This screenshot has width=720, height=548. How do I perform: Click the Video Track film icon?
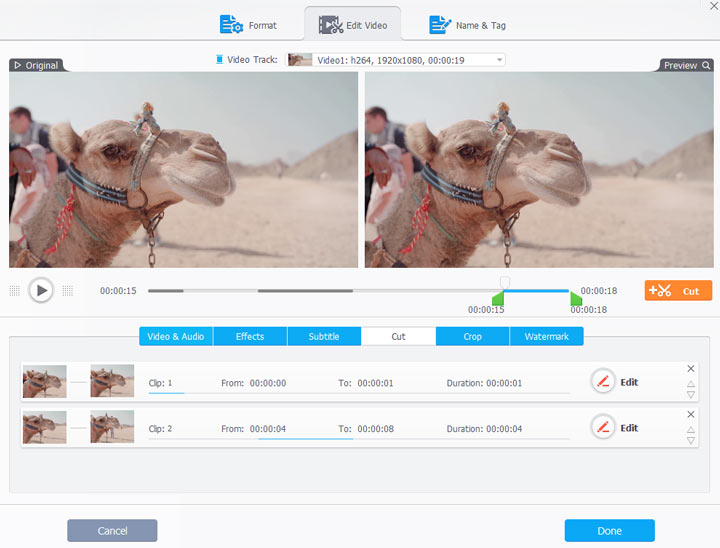coord(219,59)
